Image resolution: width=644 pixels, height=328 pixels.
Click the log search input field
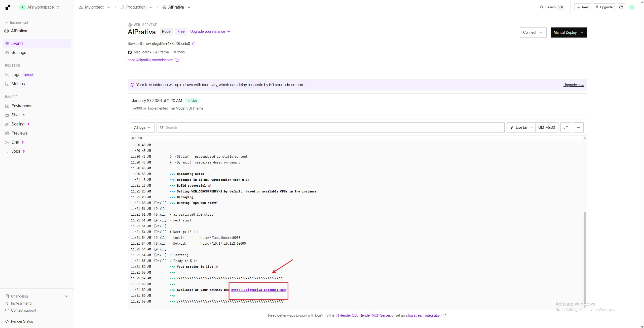pos(330,127)
